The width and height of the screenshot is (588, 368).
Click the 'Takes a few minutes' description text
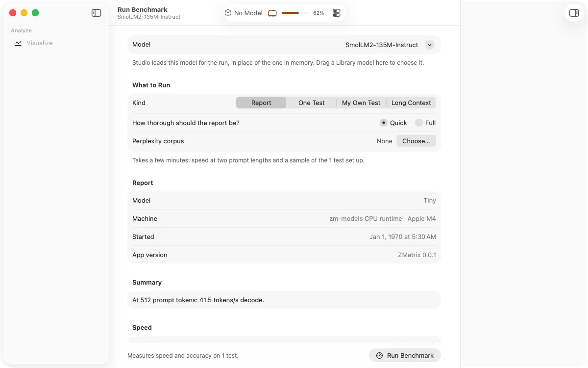248,160
